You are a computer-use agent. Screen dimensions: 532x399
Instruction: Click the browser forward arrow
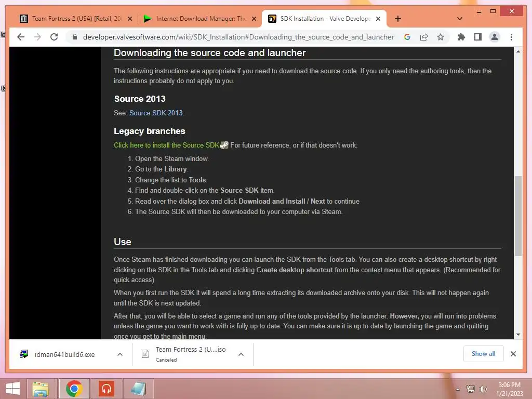37,37
